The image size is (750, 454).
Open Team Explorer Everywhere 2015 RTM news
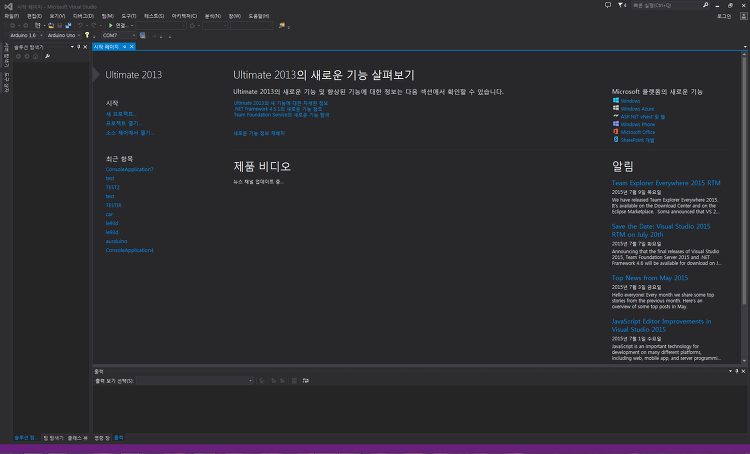tap(666, 183)
